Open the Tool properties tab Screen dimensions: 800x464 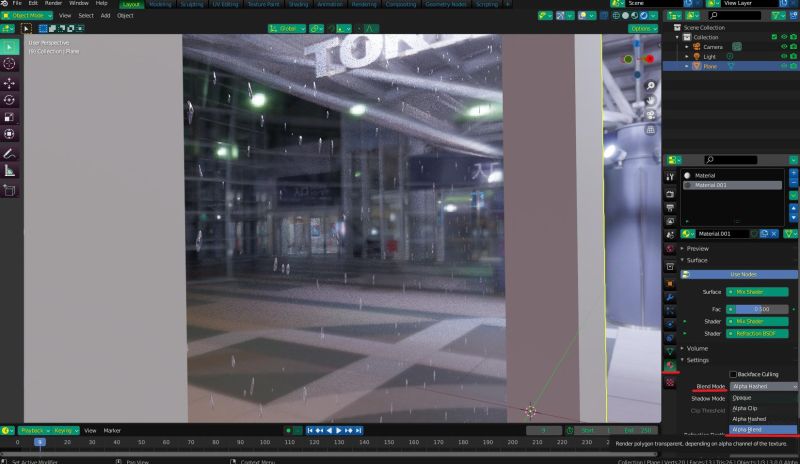tap(670, 177)
